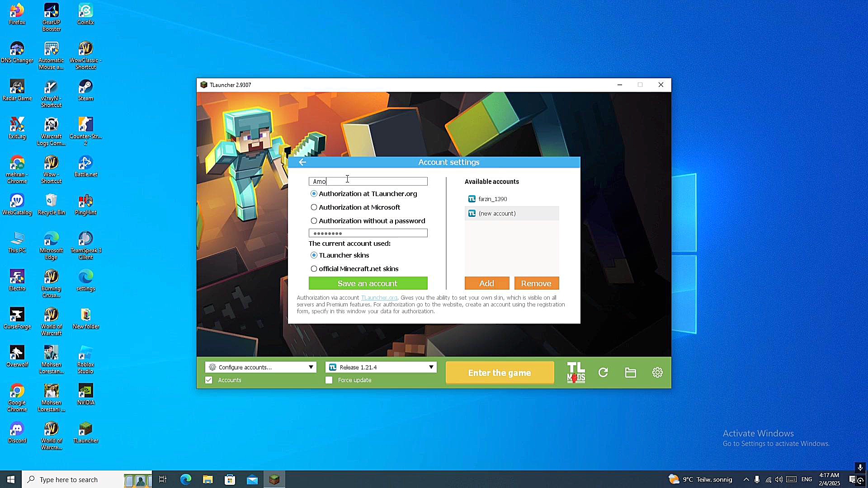Open the weather widget showing 9°C

(700, 479)
